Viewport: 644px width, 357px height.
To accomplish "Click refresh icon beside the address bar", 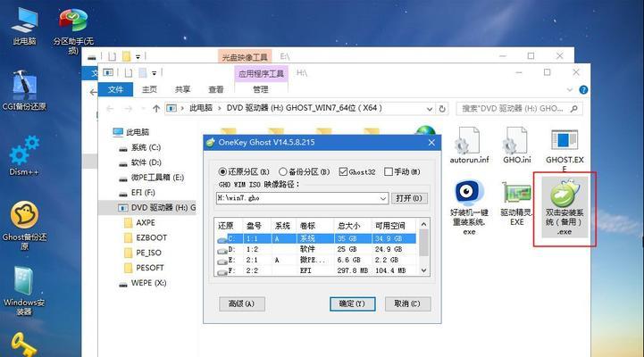I will click(x=442, y=109).
